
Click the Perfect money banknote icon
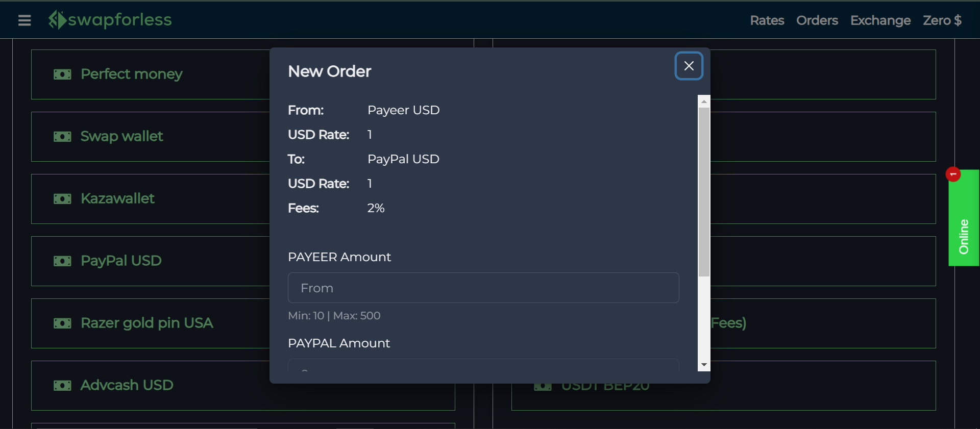click(x=62, y=74)
